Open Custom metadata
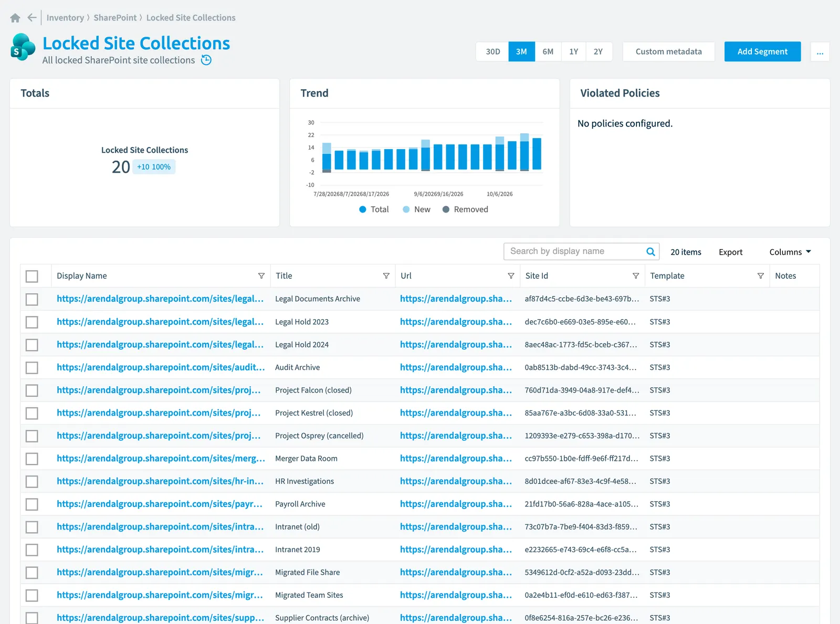Viewport: 840px width, 624px height. click(x=669, y=51)
